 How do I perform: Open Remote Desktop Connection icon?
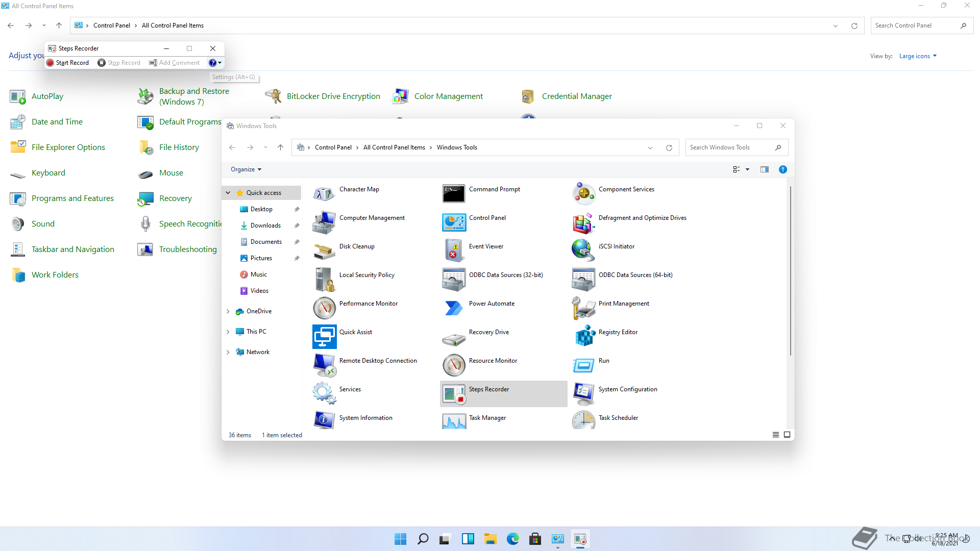[324, 365]
